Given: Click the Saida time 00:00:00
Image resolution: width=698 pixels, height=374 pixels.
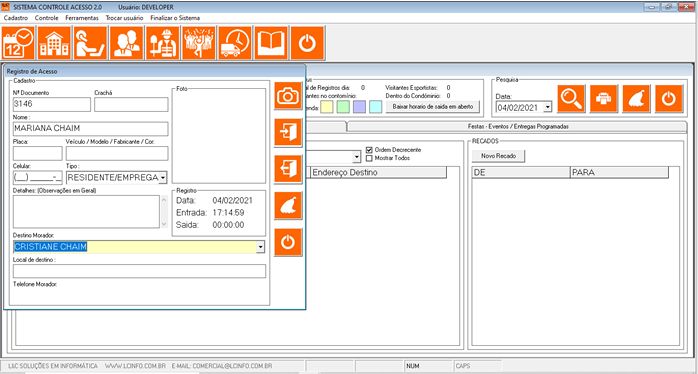Looking at the screenshot, I should point(228,225).
